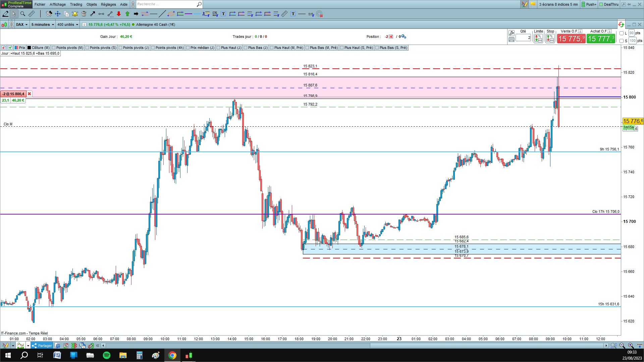Open the Spotify taskbar icon

[107, 355]
